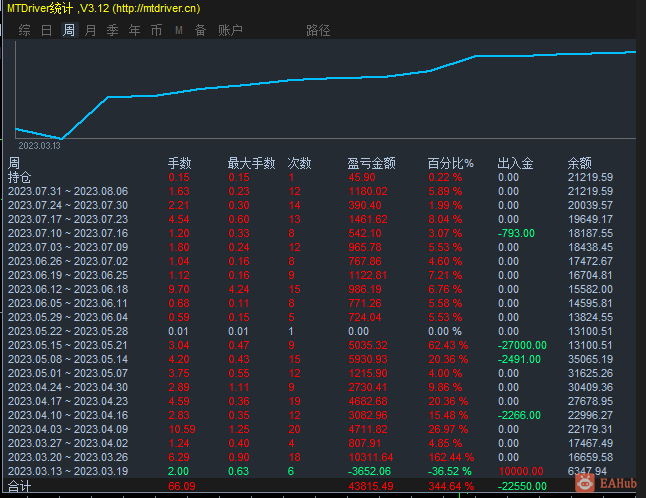Click the 10311.64 profit amount cell

[x=371, y=458]
